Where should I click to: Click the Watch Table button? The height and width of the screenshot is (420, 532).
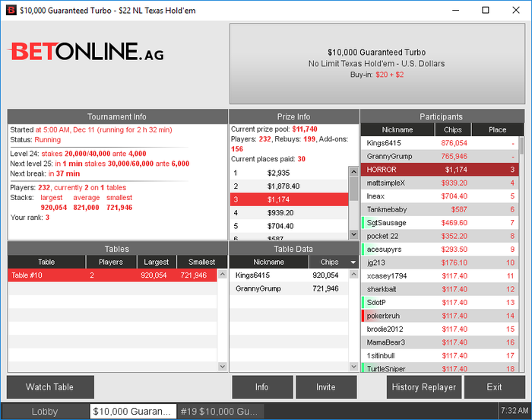tap(50, 387)
